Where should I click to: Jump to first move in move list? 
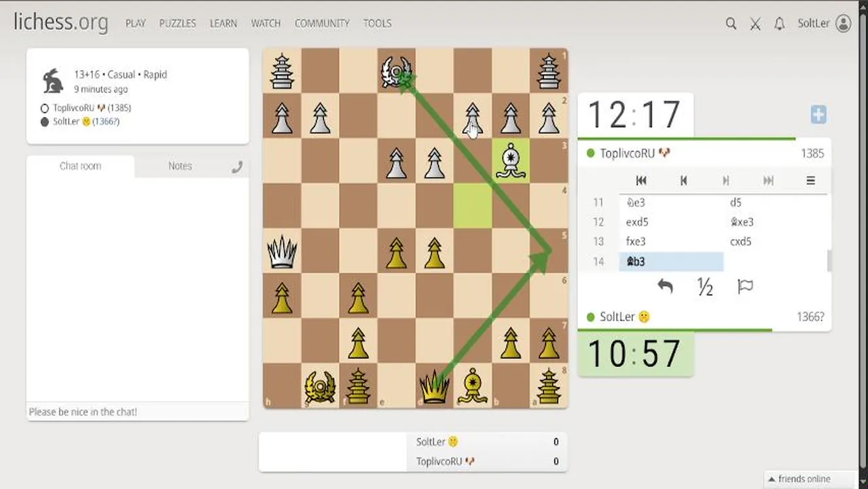click(x=641, y=181)
